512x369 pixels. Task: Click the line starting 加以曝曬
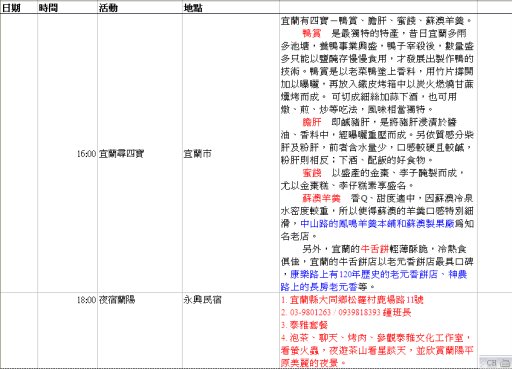click(x=377, y=84)
